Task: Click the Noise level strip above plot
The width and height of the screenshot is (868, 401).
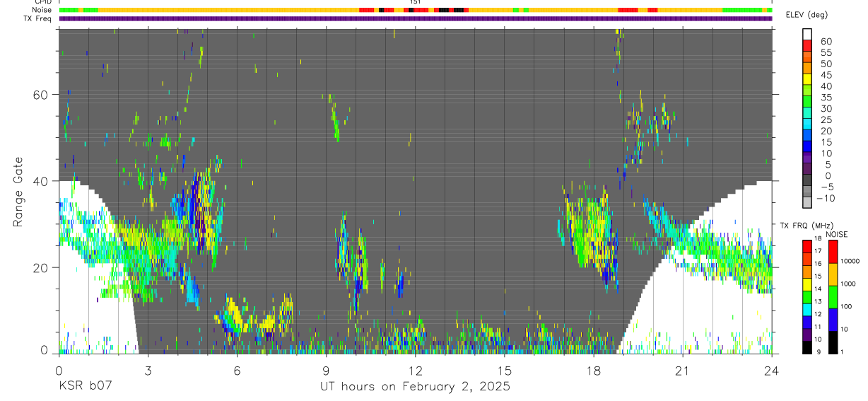Action: pos(416,10)
